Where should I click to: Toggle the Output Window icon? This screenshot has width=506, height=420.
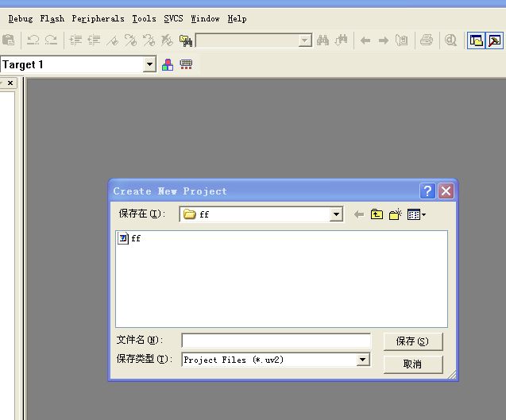[494, 40]
